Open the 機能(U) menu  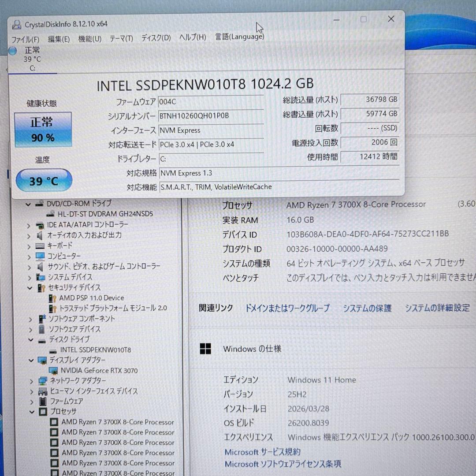point(89,39)
